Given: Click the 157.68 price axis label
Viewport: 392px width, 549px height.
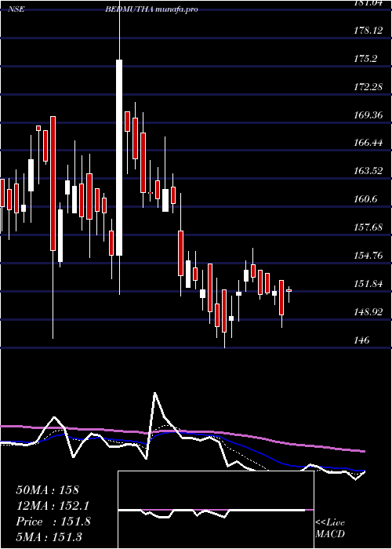Looking at the screenshot, I should [367, 227].
